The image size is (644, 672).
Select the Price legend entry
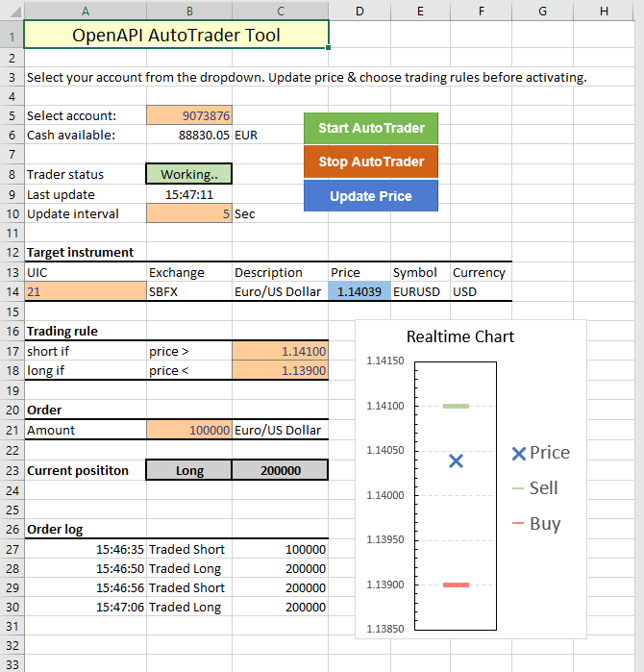click(x=540, y=453)
